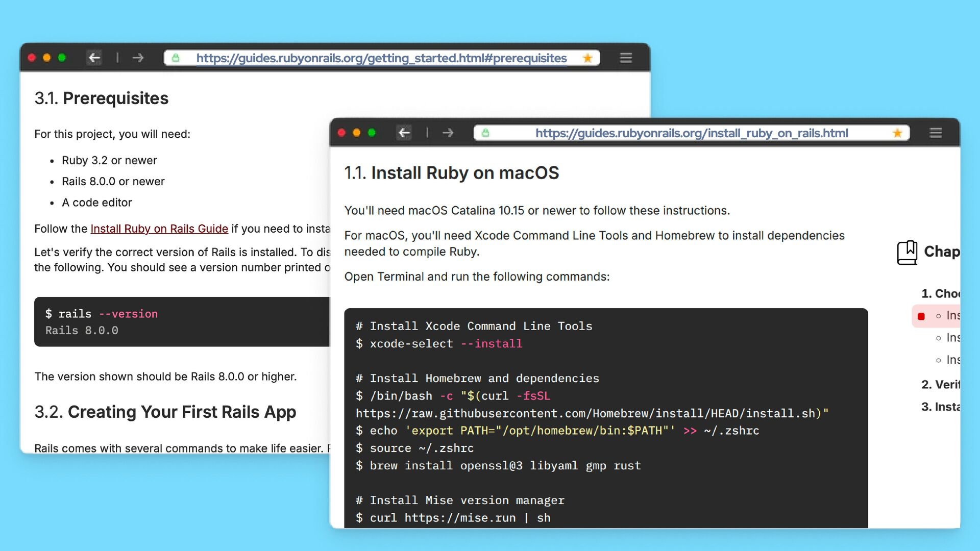Click the 'curl https://mise.run | sh' command
Viewport: 980px width, 551px height.
(x=453, y=518)
